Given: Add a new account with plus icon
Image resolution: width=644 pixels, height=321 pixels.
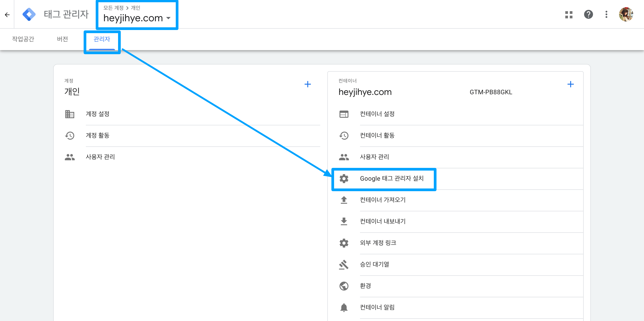Looking at the screenshot, I should click(307, 84).
